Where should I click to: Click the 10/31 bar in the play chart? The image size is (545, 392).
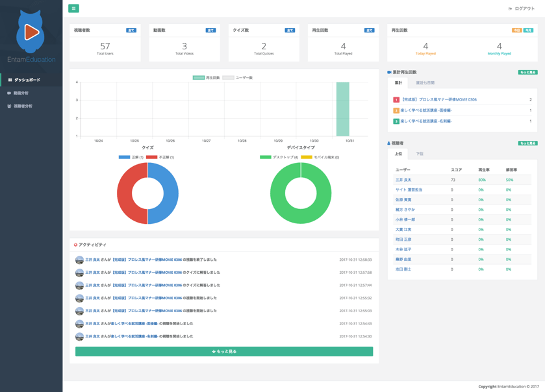tap(342, 109)
